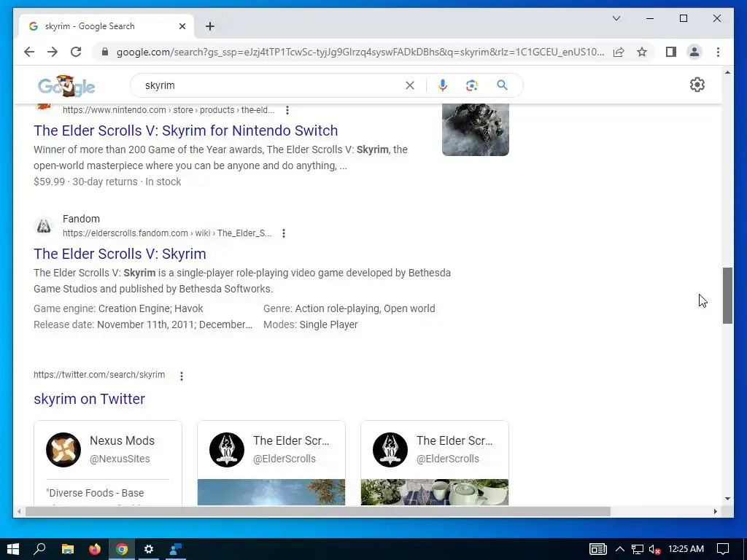Close the skyrim Google Search tab

tap(182, 26)
